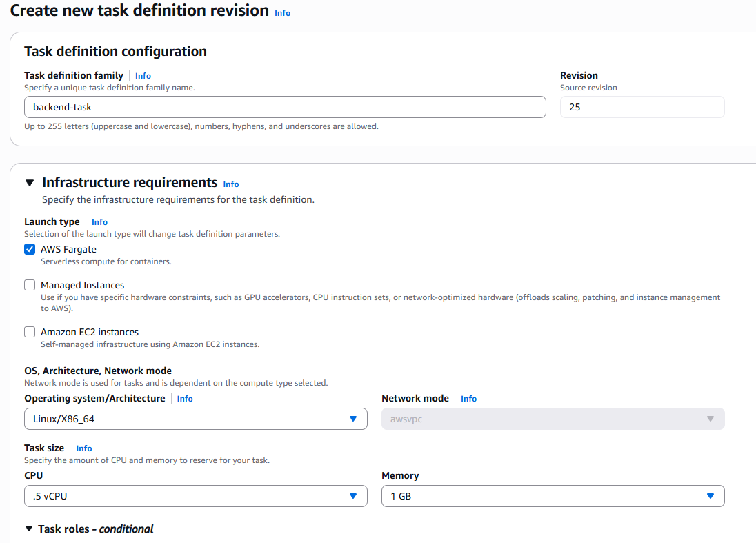
Task: Click Info next to Infrastructure requirements heading
Action: 230,184
